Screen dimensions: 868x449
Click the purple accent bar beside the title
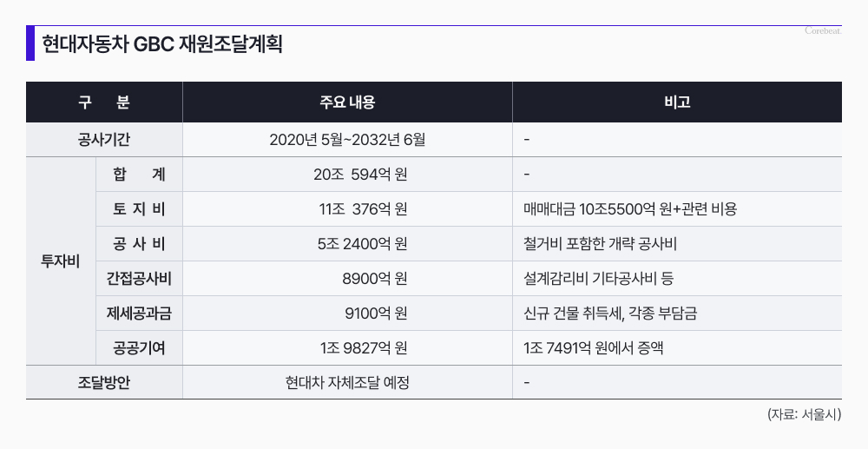pos(30,44)
